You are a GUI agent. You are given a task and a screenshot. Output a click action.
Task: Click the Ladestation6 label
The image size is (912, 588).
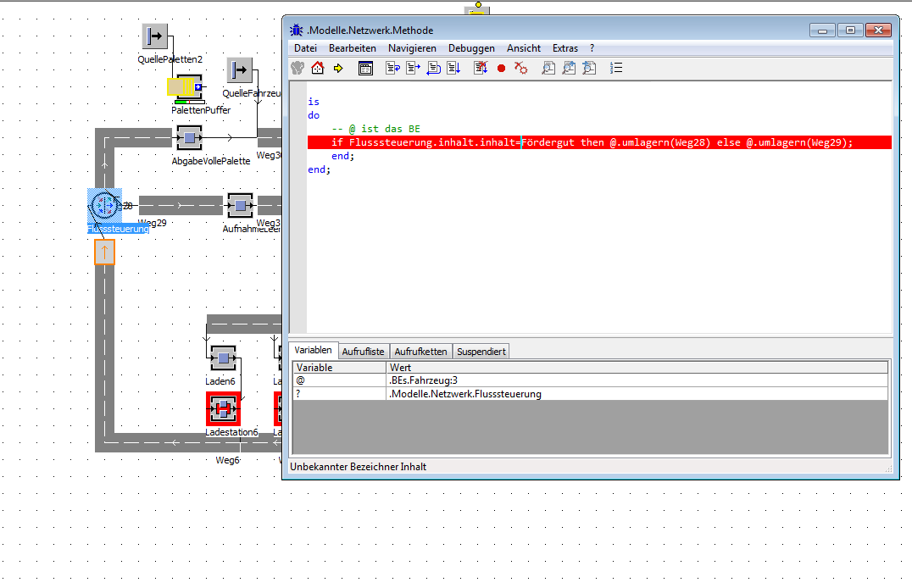(231, 432)
